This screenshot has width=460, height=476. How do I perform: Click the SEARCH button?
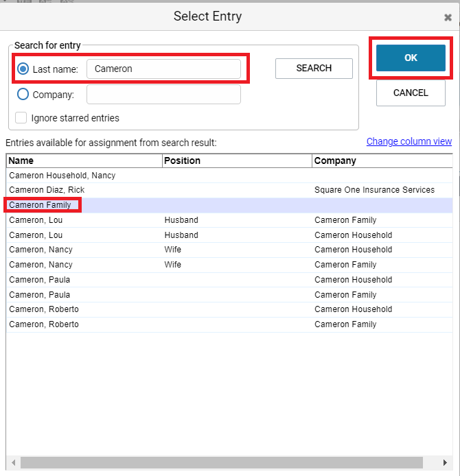[314, 69]
